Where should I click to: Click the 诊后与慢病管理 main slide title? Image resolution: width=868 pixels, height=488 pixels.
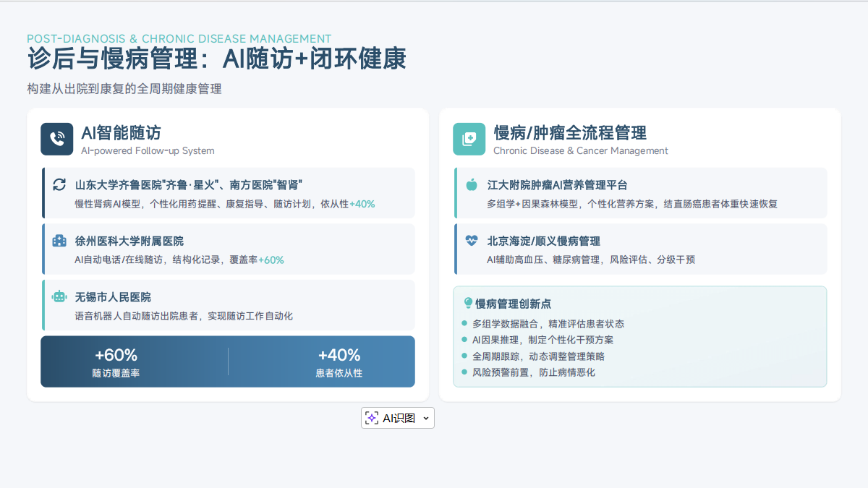coord(216,59)
